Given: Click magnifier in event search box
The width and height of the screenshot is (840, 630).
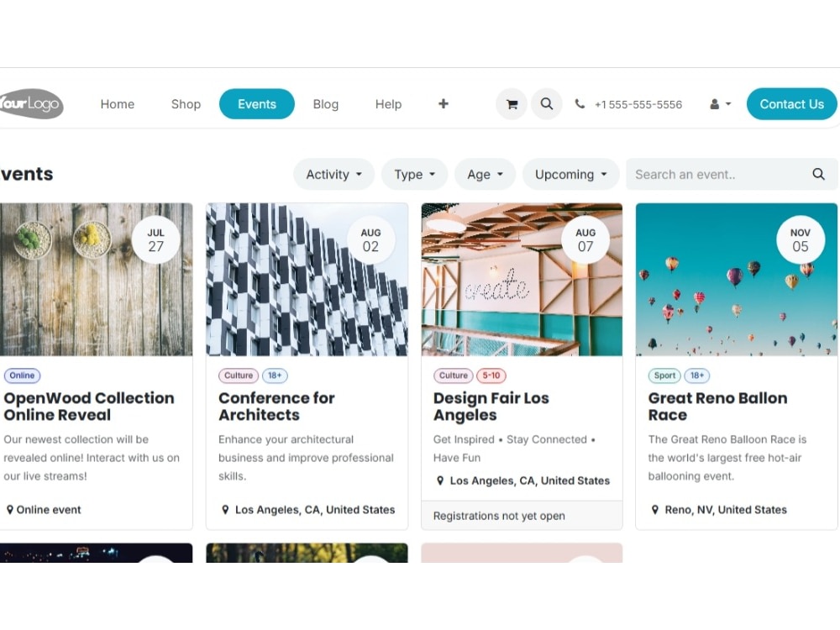Looking at the screenshot, I should pos(818,174).
